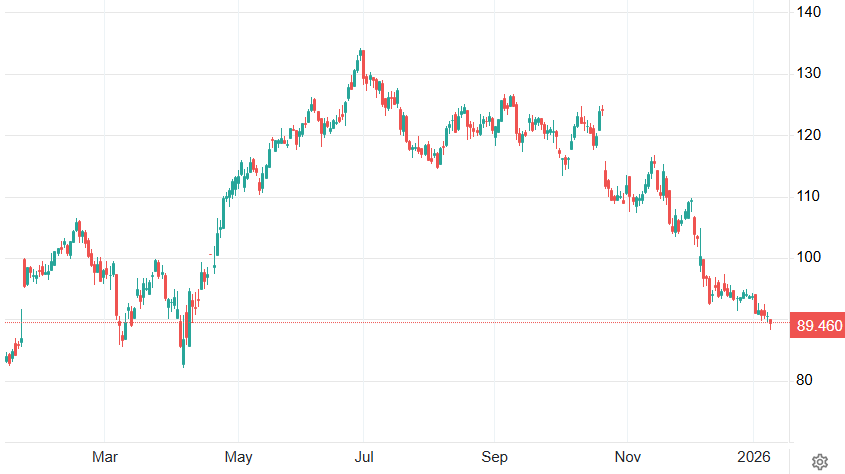This screenshot has height=474, width=845.
Task: Click the Mar label on time axis
Action: click(105, 457)
